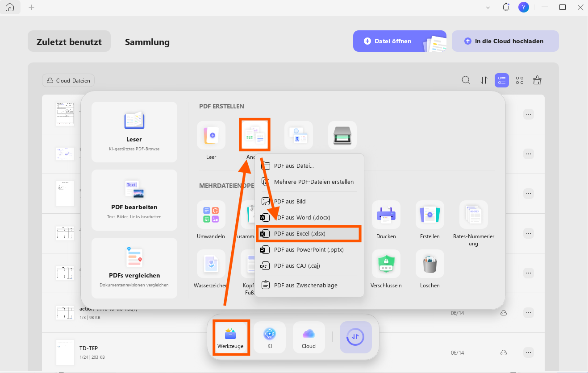
Task: Choose PDF aus PowerPoint (.pptx)
Action: coord(310,249)
